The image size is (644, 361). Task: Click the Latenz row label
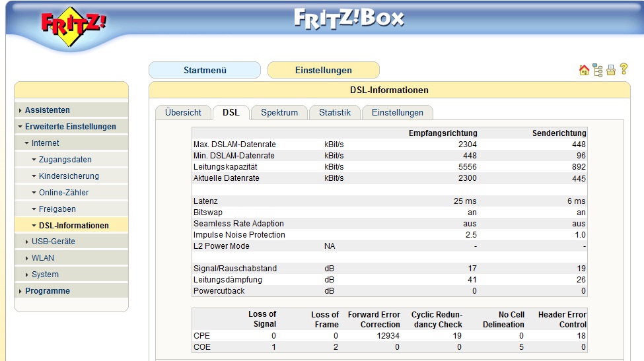[205, 201]
